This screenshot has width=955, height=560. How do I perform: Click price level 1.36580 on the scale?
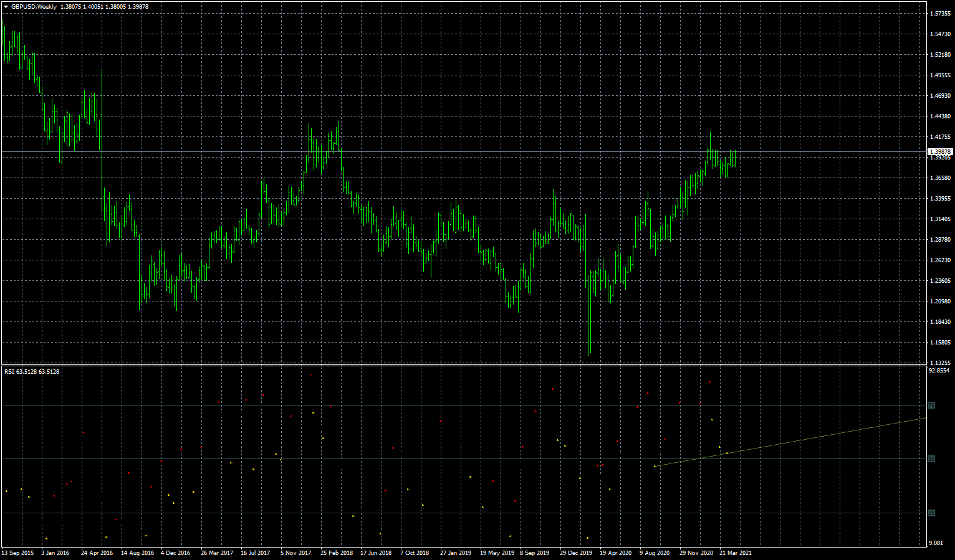point(940,178)
